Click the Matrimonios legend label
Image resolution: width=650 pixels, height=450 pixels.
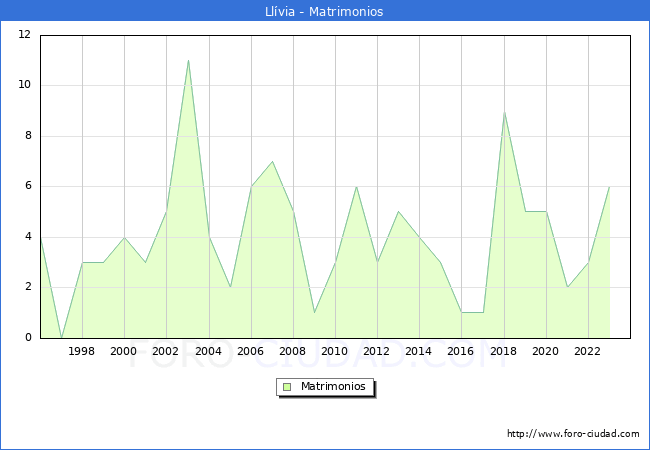point(331,387)
